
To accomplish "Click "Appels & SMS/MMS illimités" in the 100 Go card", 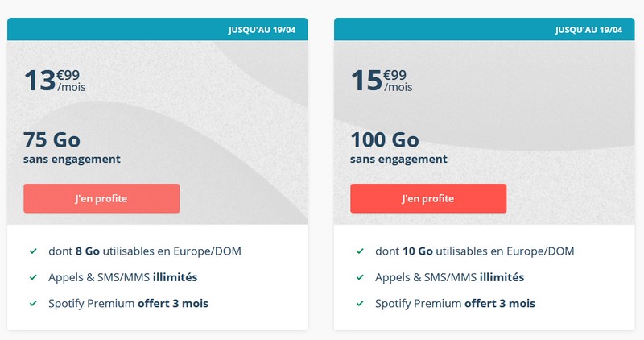I will pyautogui.click(x=449, y=277).
